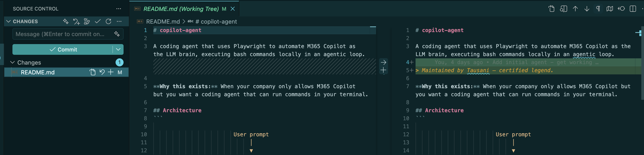Collapse the CHANGES section header

[8, 21]
